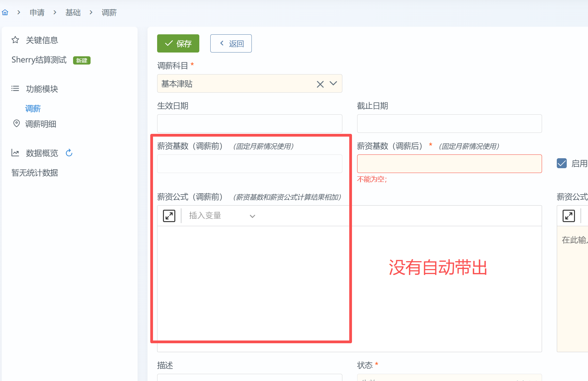Expand the 薪资公式(调薪前) editor to fullscreen

(169, 216)
